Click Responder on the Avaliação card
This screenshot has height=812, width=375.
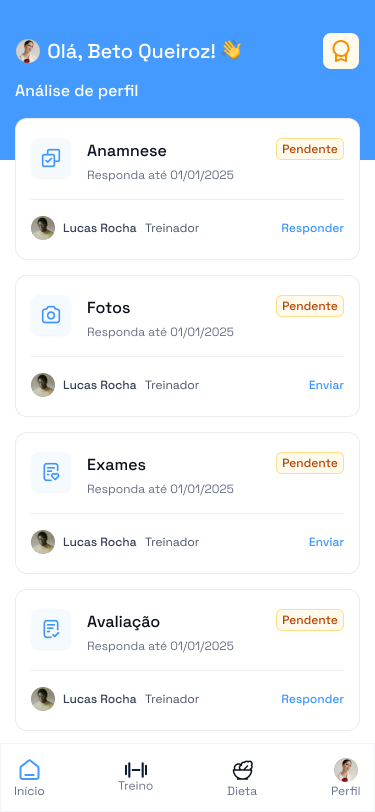312,699
